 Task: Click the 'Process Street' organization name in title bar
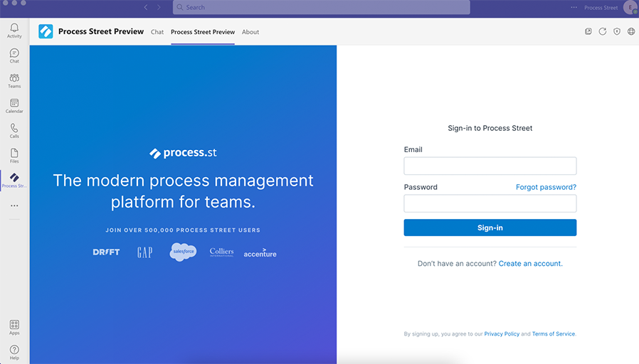(x=601, y=7)
